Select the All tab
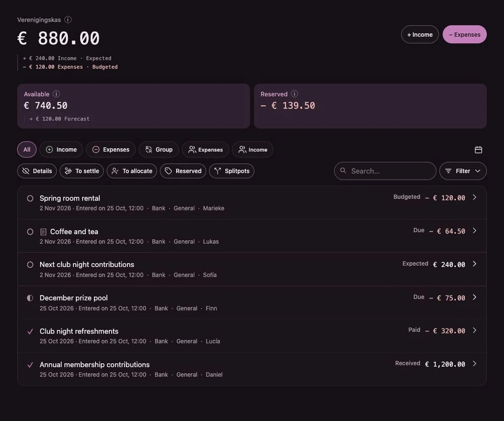Image resolution: width=504 pixels, height=421 pixels. tap(27, 150)
